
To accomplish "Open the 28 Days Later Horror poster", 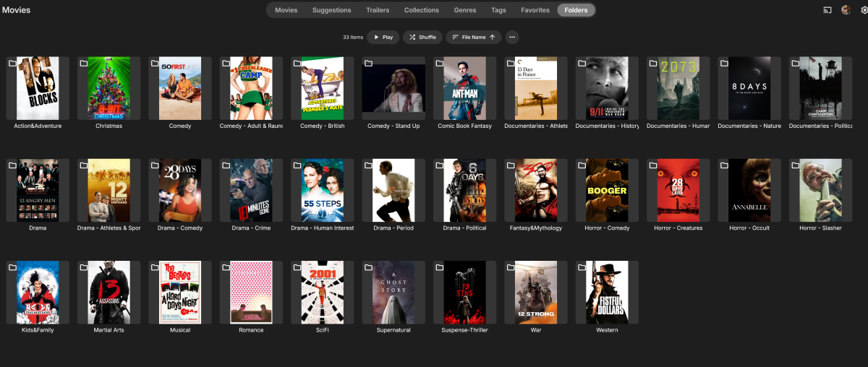I will click(x=678, y=190).
